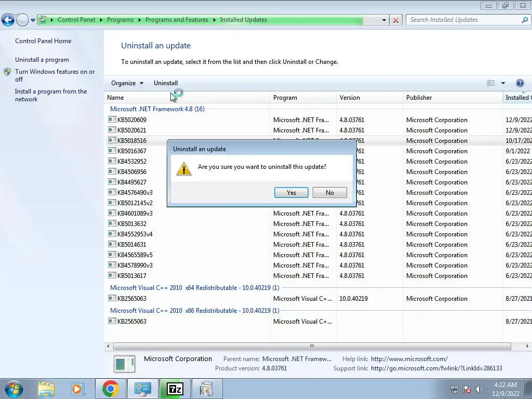This screenshot has width=532, height=399.
Task: Collapse the Microsoft .NET Framework 4.8 group
Action: point(157,109)
